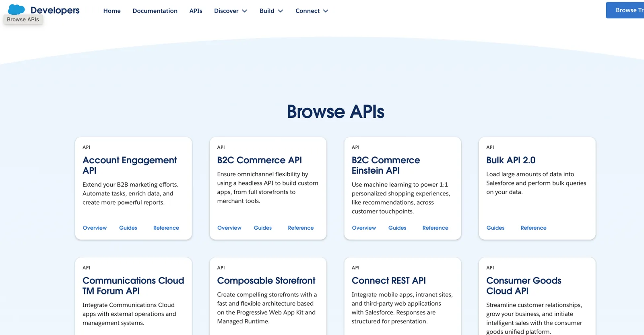Expand the Discover dropdown menu
Viewport: 644px width, 335px height.
[231, 11]
